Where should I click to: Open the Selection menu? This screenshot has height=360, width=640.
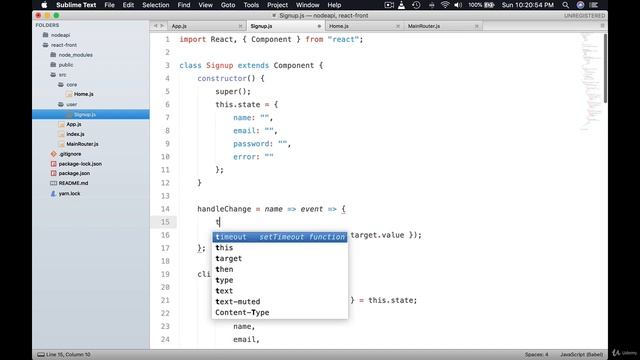(x=156, y=5)
